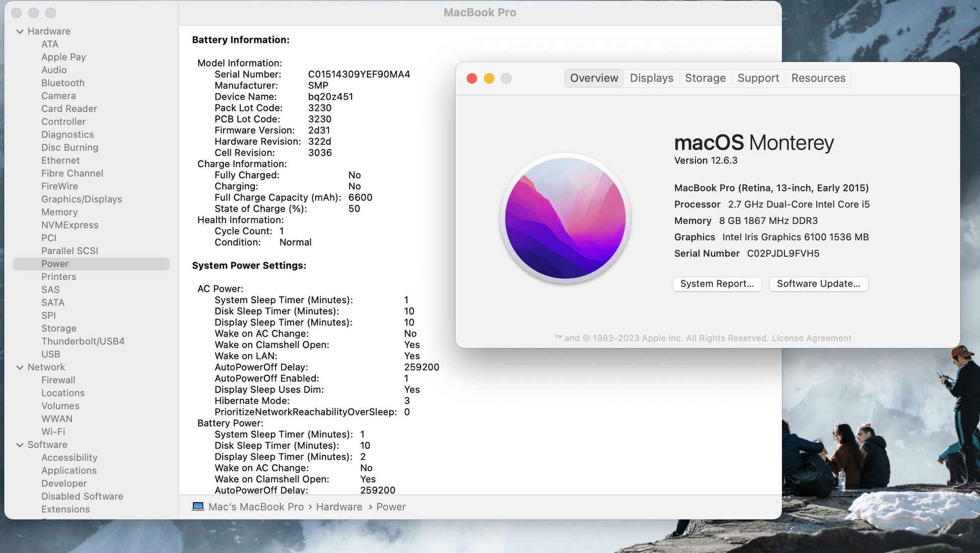
Task: Collapse the Software section disclosure triangle
Action: pos(20,445)
